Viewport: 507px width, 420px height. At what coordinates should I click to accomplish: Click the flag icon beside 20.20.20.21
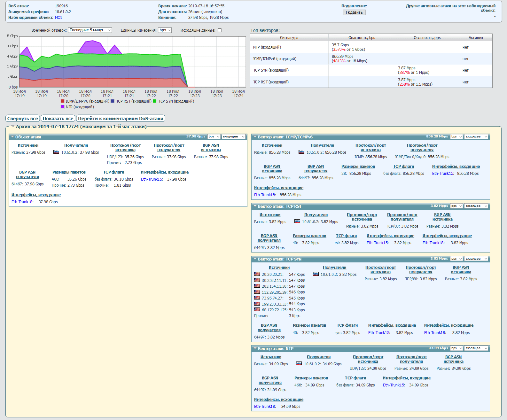tap(257, 274)
